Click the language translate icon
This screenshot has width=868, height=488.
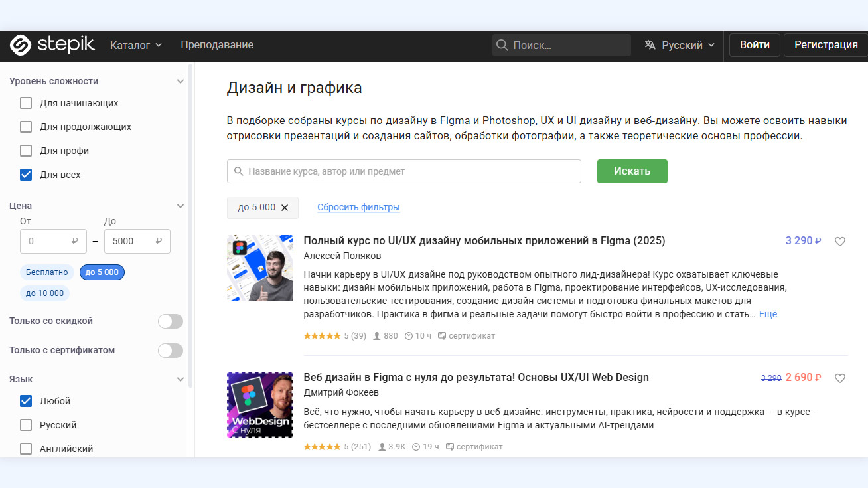point(650,45)
